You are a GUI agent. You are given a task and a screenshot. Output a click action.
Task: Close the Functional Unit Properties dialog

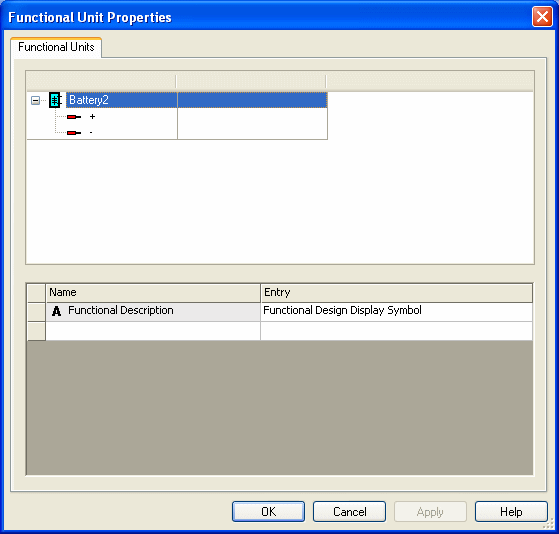point(542,17)
